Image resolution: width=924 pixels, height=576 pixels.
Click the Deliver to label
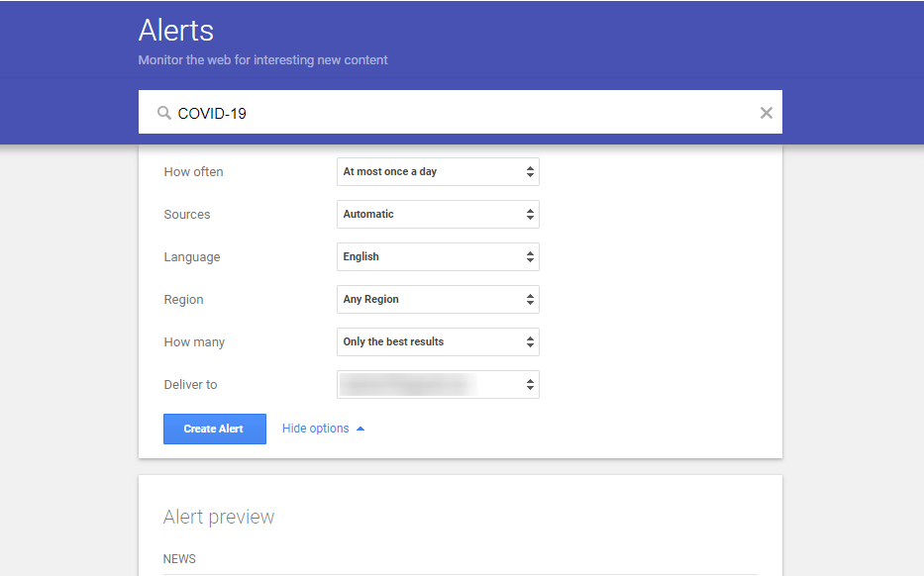[190, 385]
